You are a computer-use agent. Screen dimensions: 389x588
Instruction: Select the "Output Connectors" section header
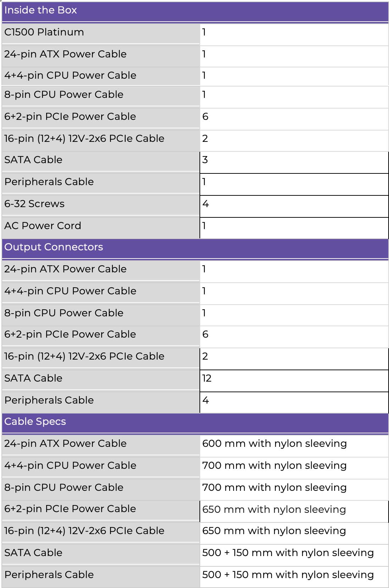[x=54, y=247]
